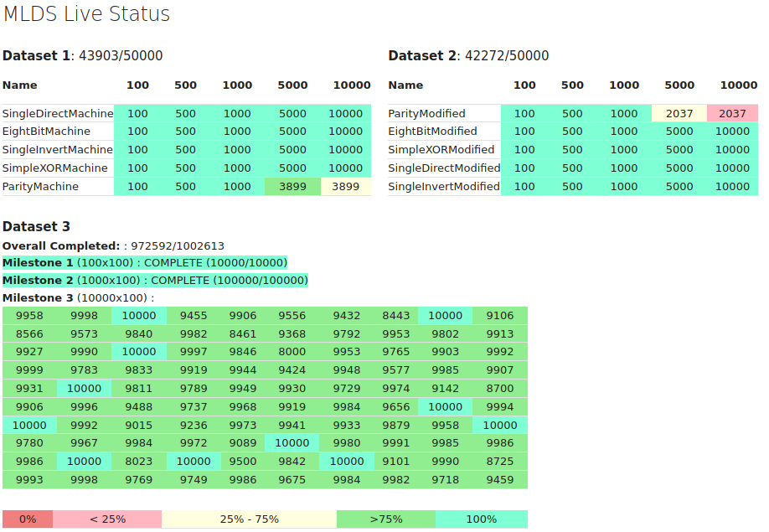This screenshot has height=532, width=769.
Task: Select the SimpleXORModified row label
Action: 441,150
